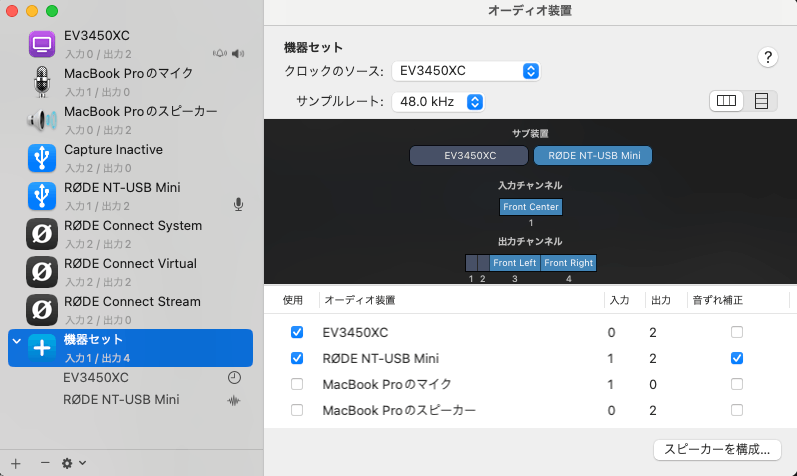The image size is (797, 476).
Task: Click MacBook Proのスピーカー name in table
Action: (399, 410)
